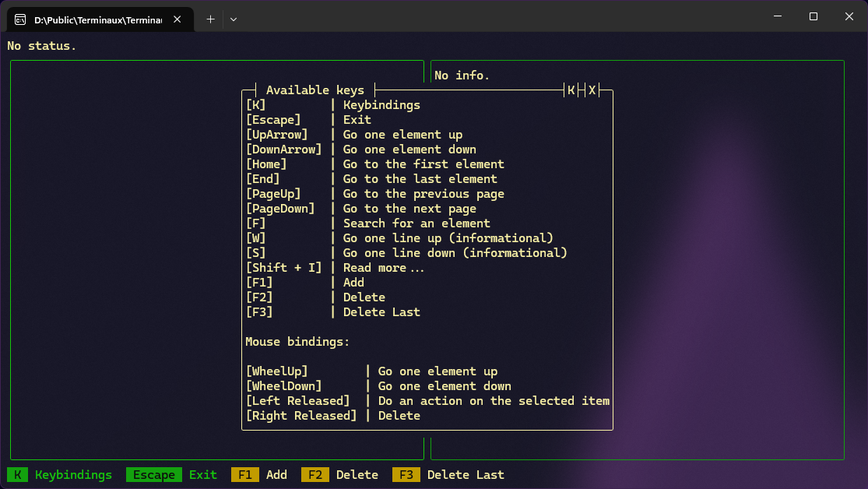
Task: Click the Exit label in footer bar
Action: click(203, 475)
